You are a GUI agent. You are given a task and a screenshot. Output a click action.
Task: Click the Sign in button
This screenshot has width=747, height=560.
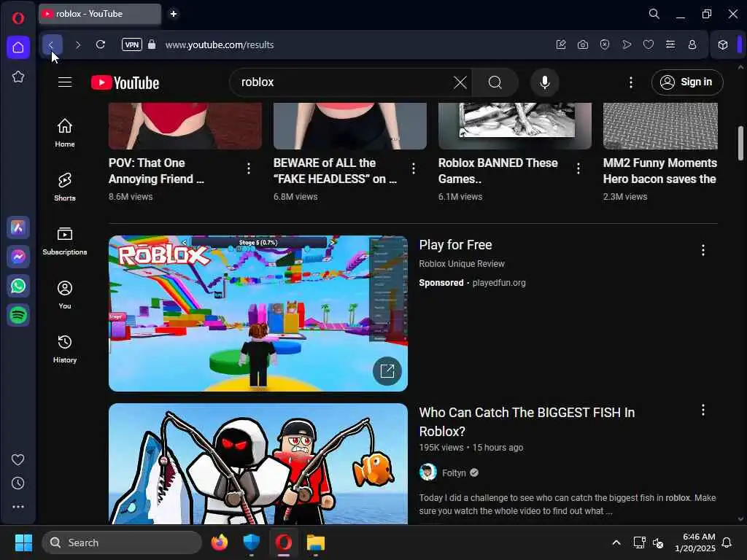pyautogui.click(x=687, y=82)
